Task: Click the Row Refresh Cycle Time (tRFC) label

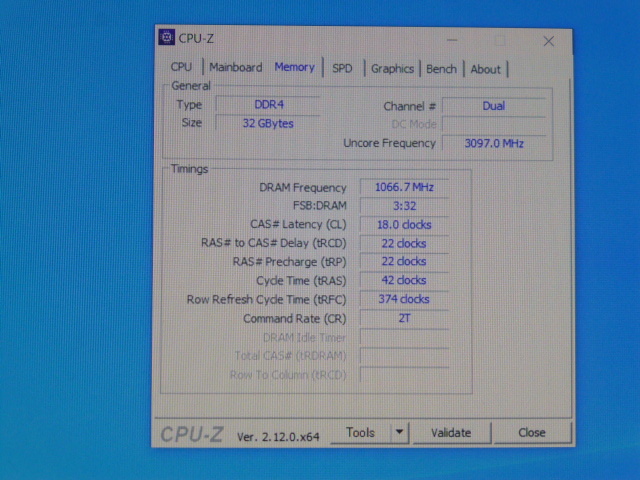Action: tap(267, 300)
